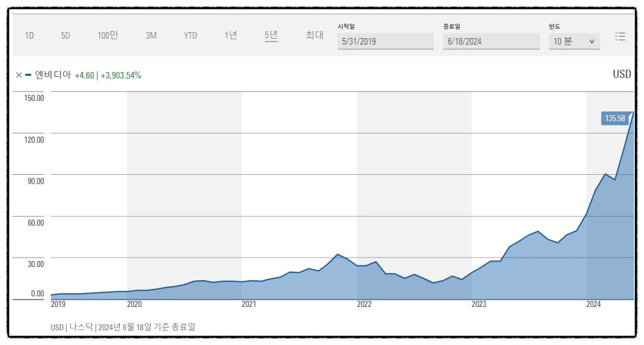Select the active 5년 range tab
Viewport: 644px width, 345px height.
point(271,35)
